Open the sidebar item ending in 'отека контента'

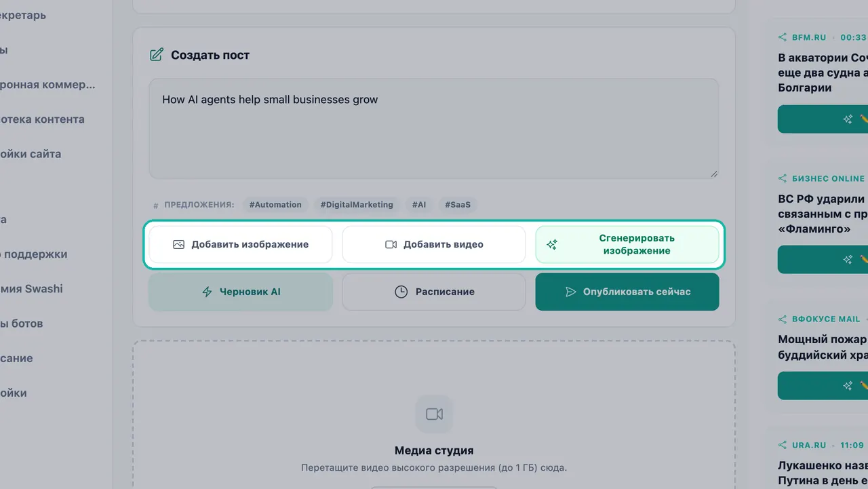[x=42, y=119]
